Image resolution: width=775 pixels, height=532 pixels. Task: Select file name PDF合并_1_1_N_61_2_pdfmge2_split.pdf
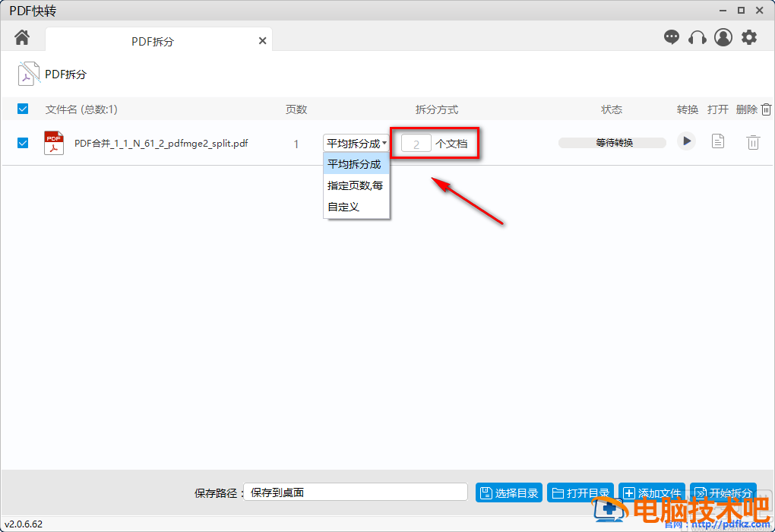[161, 144]
